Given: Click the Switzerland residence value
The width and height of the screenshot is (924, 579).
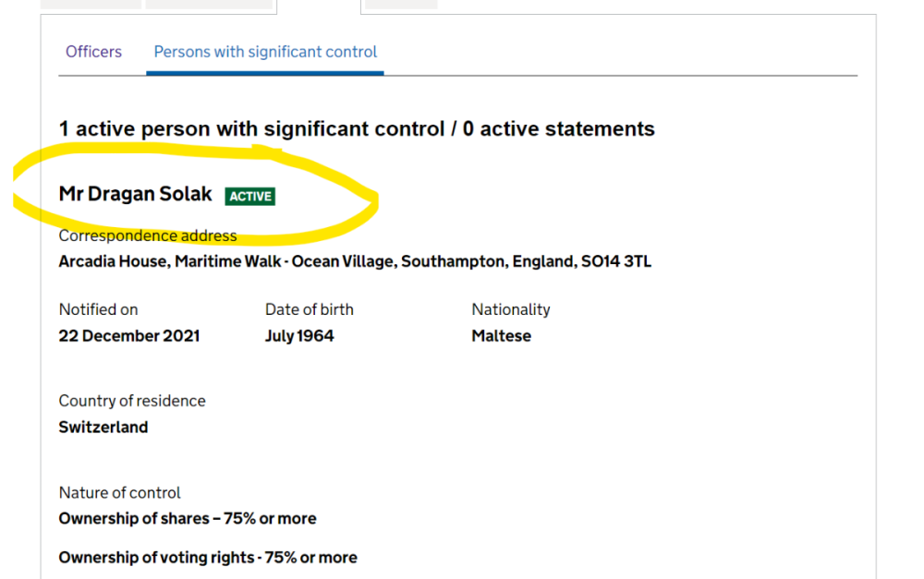Looking at the screenshot, I should (103, 428).
